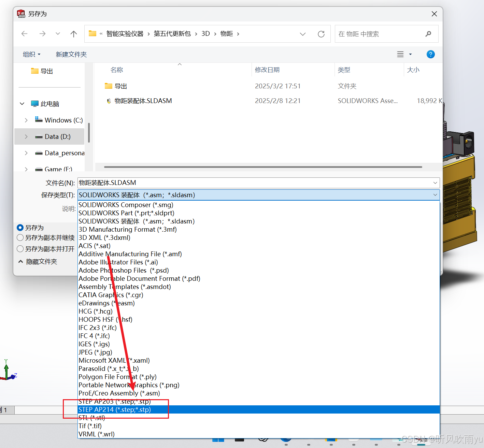This screenshot has height=448, width=484.
Task: Close the 另存为 dialog
Action: pos(434,14)
